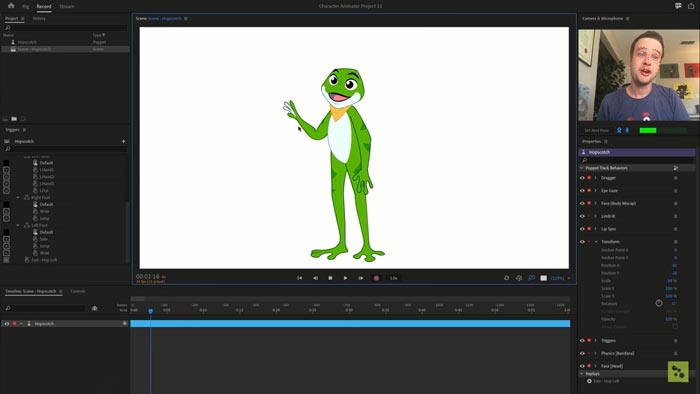Viewport: 700px width, 394px height.
Task: Step forward one frame
Action: pyautogui.click(x=361, y=278)
